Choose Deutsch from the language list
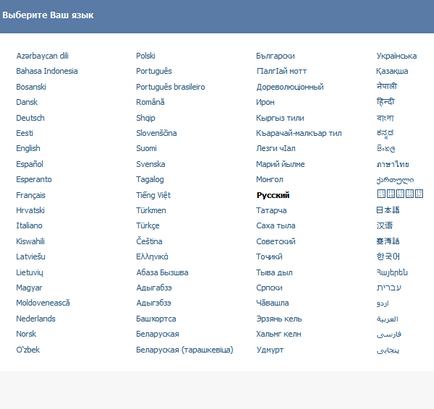 point(30,118)
